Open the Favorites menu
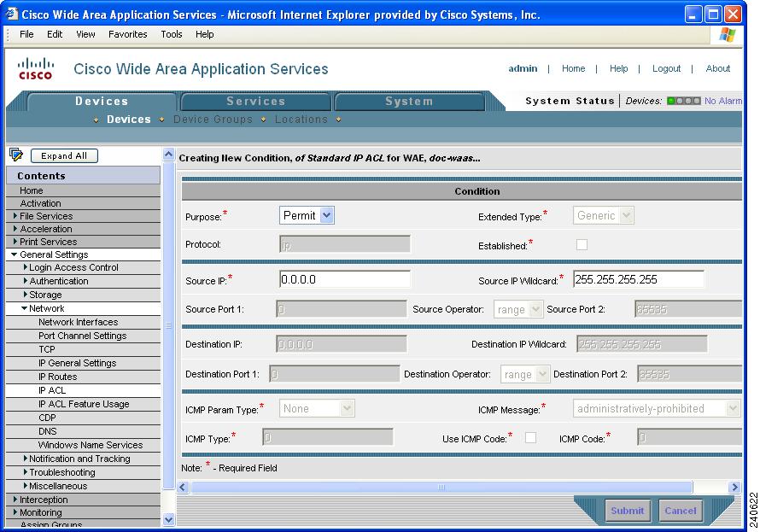 [128, 34]
